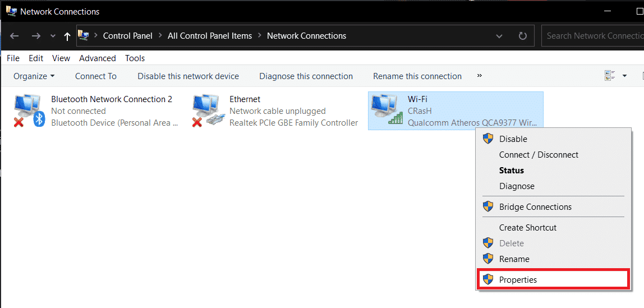Click Rename this connection button
The image size is (644, 308).
click(417, 76)
